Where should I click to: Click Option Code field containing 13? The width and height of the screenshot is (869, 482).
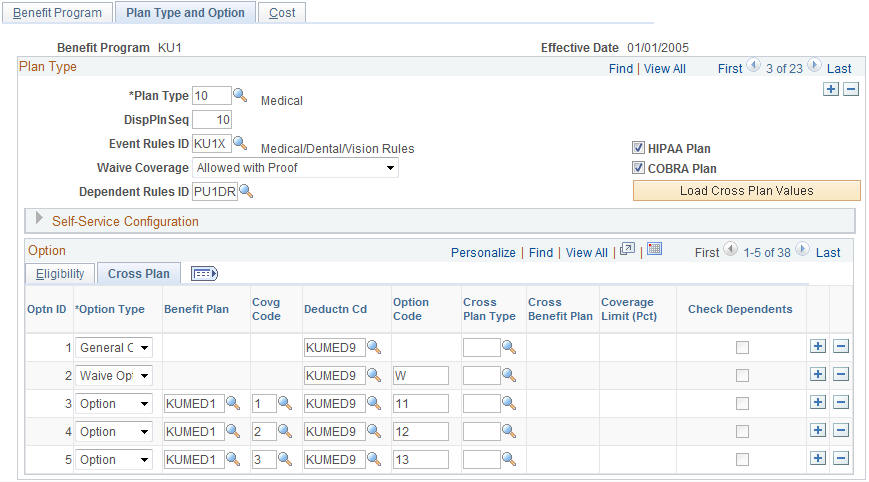(421, 459)
